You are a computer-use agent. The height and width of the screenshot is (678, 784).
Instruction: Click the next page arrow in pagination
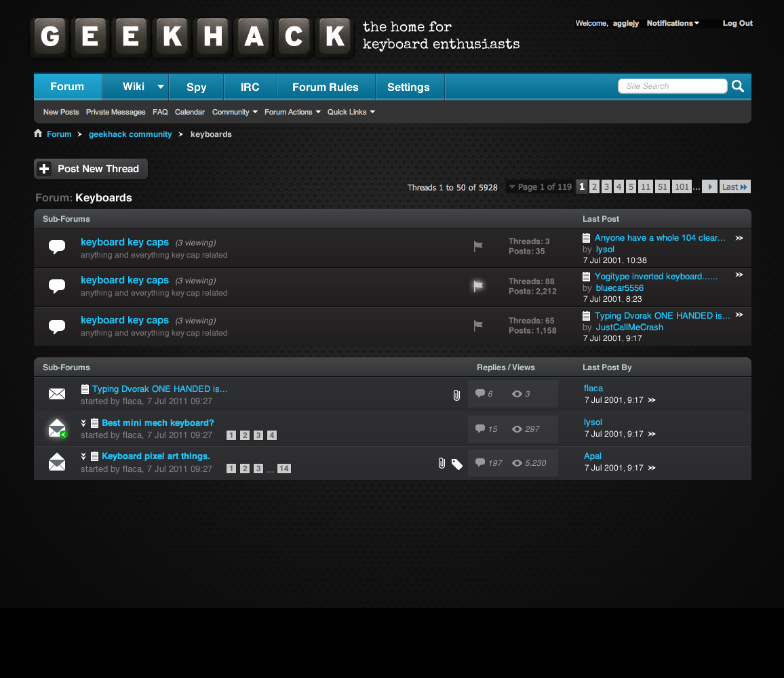tap(709, 187)
